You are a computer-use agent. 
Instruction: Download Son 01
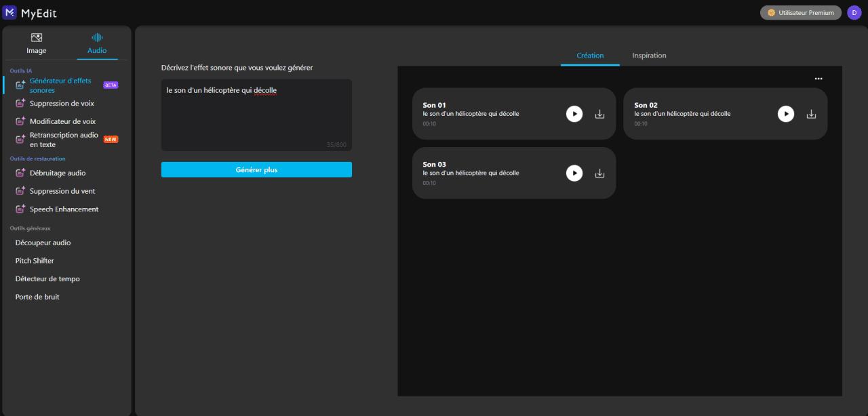599,114
